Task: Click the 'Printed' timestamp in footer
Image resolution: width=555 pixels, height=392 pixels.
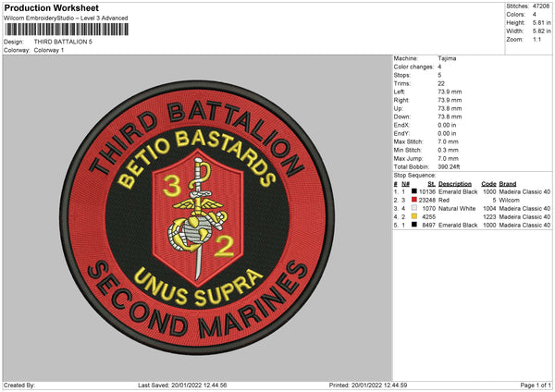Action: coord(368,385)
